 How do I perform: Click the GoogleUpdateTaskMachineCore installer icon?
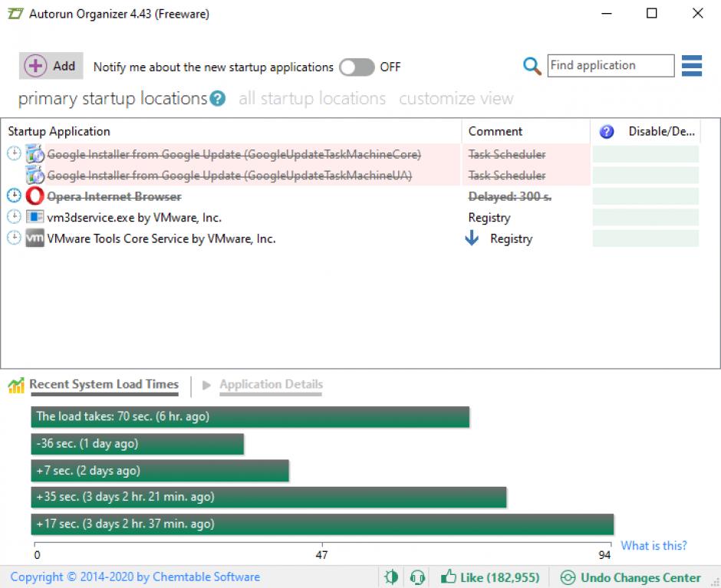[x=35, y=154]
